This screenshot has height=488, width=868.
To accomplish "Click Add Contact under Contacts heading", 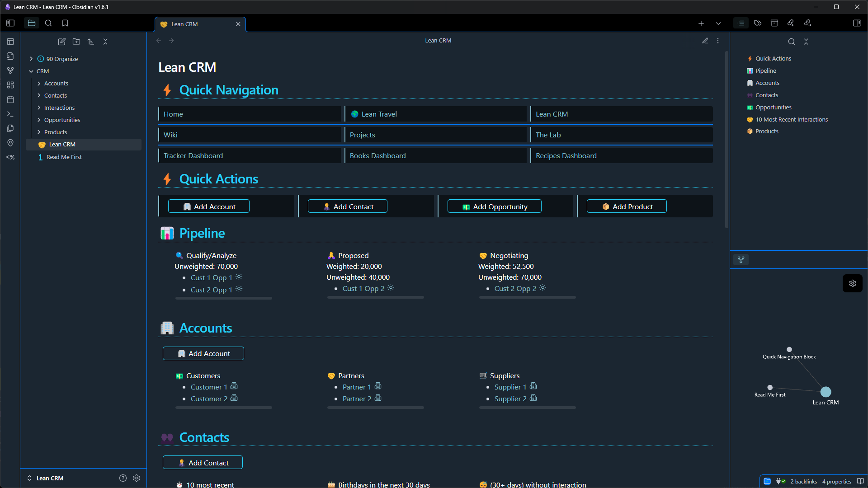I will 203,463.
